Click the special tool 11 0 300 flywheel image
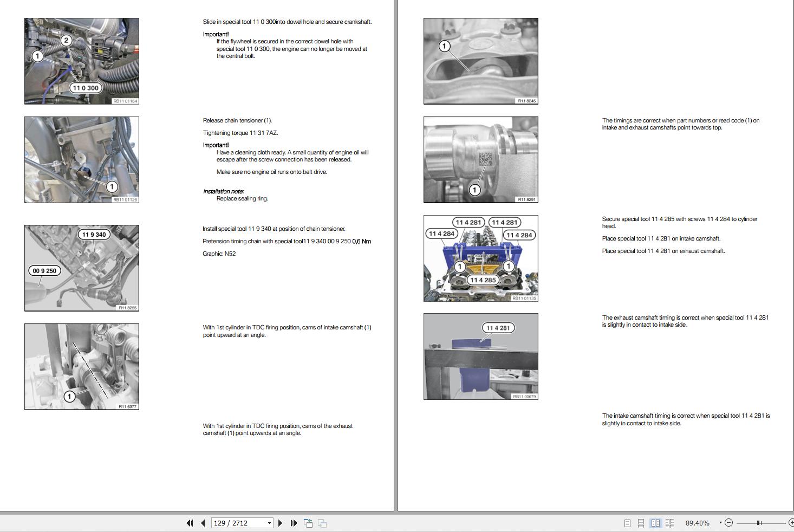Viewport: 794px width, 532px height. 82,61
